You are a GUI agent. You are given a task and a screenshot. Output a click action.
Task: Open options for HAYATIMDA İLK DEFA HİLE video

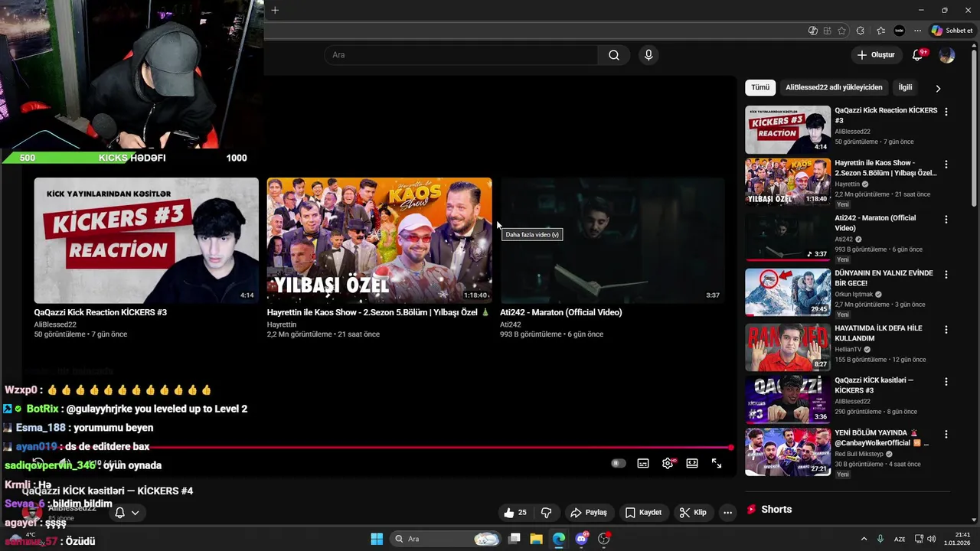coord(946,330)
